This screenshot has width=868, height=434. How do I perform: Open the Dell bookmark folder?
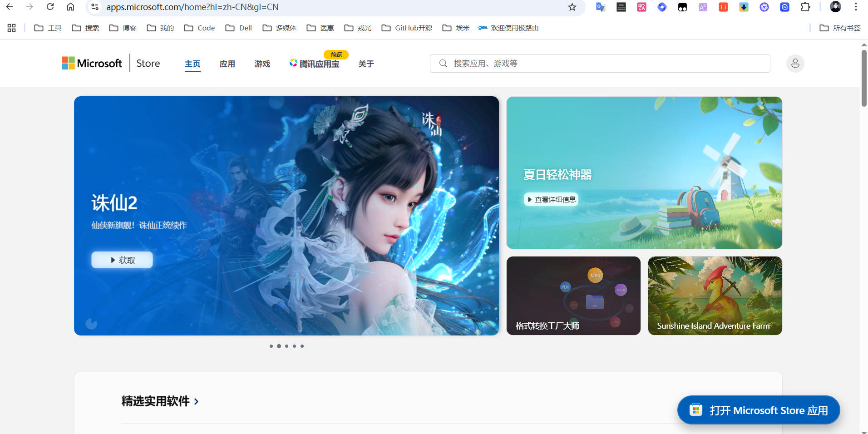click(239, 28)
